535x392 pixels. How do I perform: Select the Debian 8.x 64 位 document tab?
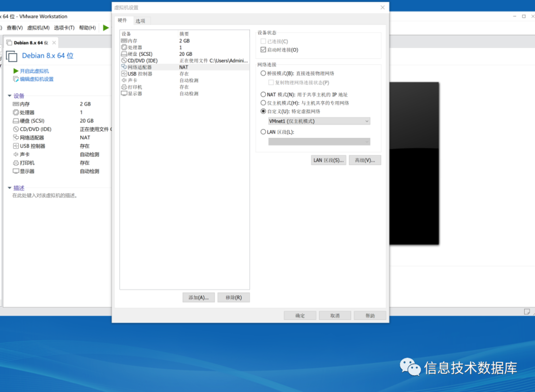[31, 43]
